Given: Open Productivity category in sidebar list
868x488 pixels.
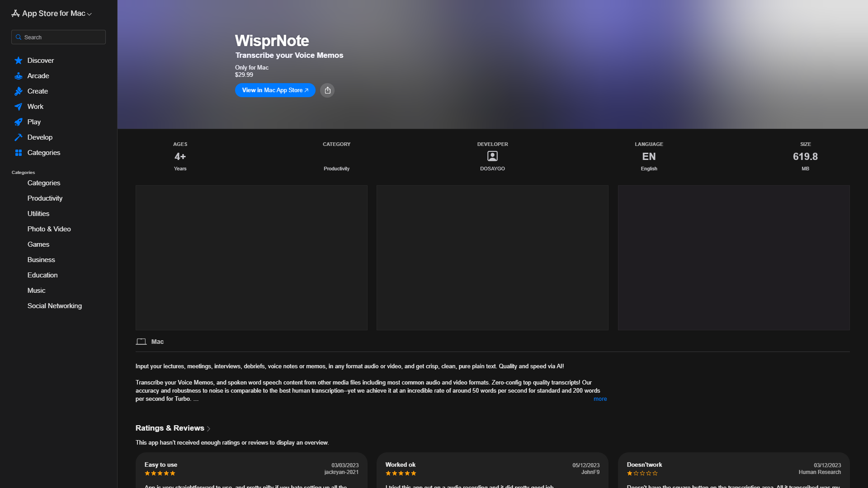Looking at the screenshot, I should click(x=45, y=198).
